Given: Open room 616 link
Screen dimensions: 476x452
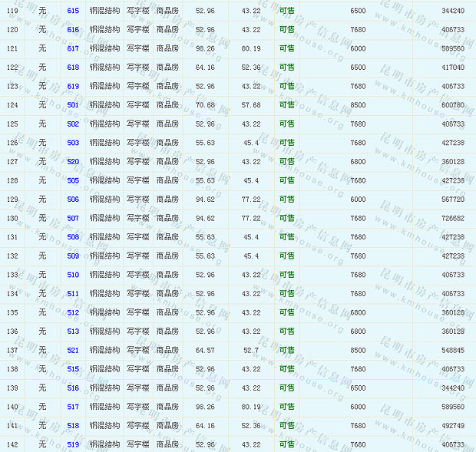Looking at the screenshot, I should pyautogui.click(x=73, y=29).
